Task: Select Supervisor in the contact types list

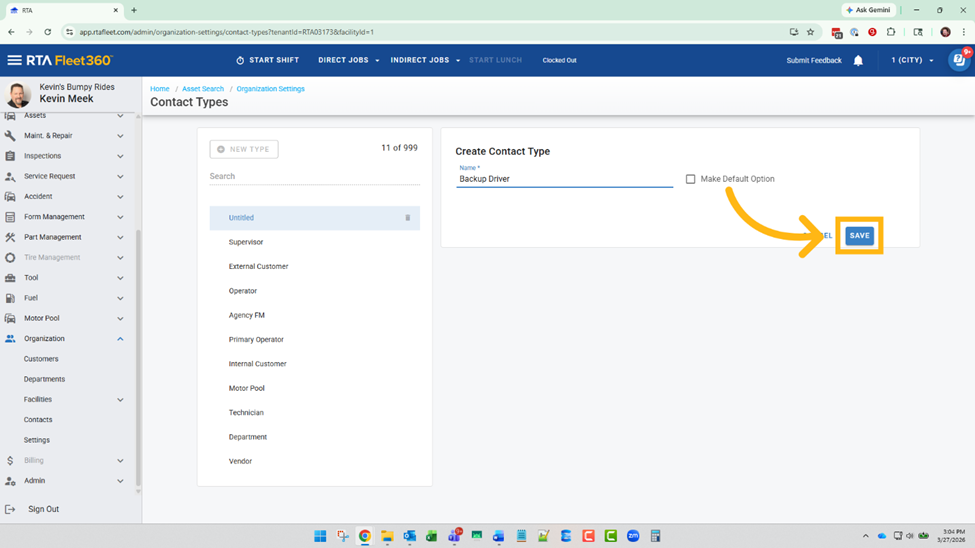Action: coord(246,242)
